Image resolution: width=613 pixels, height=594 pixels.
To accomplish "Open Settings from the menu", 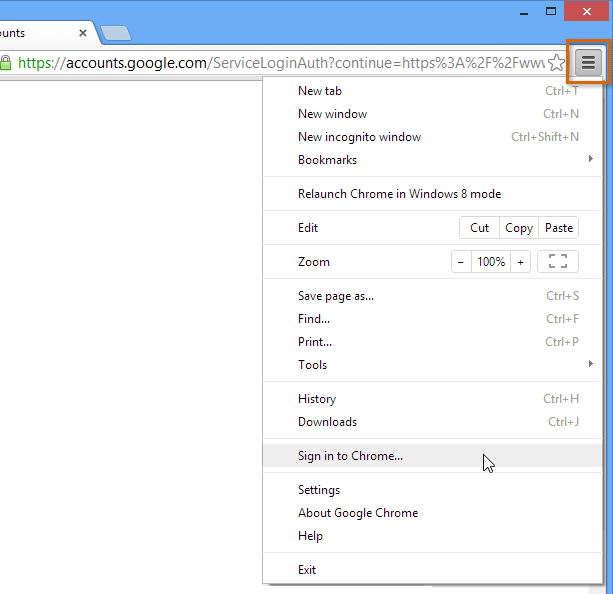I will (432, 490).
